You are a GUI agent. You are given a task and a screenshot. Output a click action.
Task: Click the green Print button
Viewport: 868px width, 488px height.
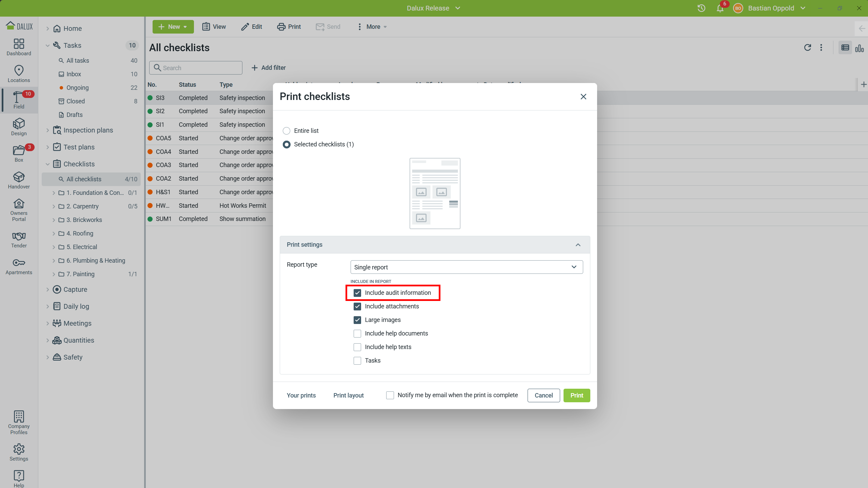point(577,395)
